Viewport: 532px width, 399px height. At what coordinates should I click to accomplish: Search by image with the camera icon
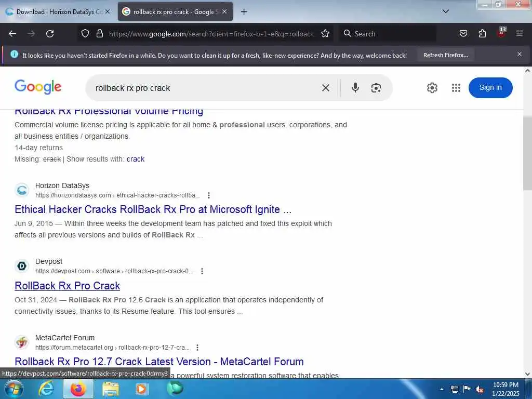376,88
